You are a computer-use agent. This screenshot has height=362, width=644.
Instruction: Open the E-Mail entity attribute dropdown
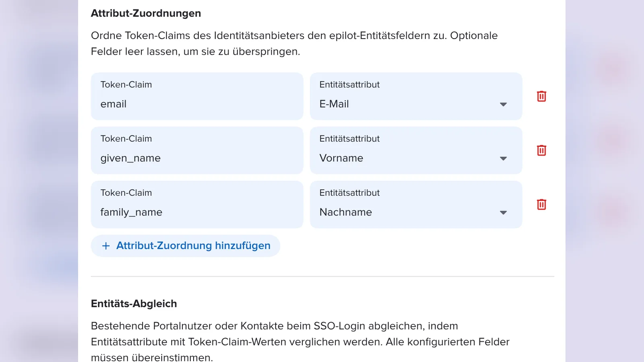point(416,96)
